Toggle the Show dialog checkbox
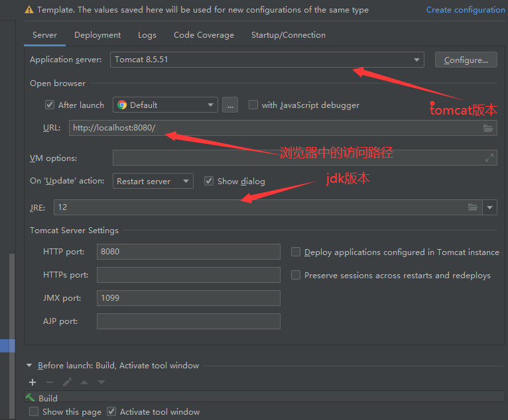 pyautogui.click(x=209, y=181)
